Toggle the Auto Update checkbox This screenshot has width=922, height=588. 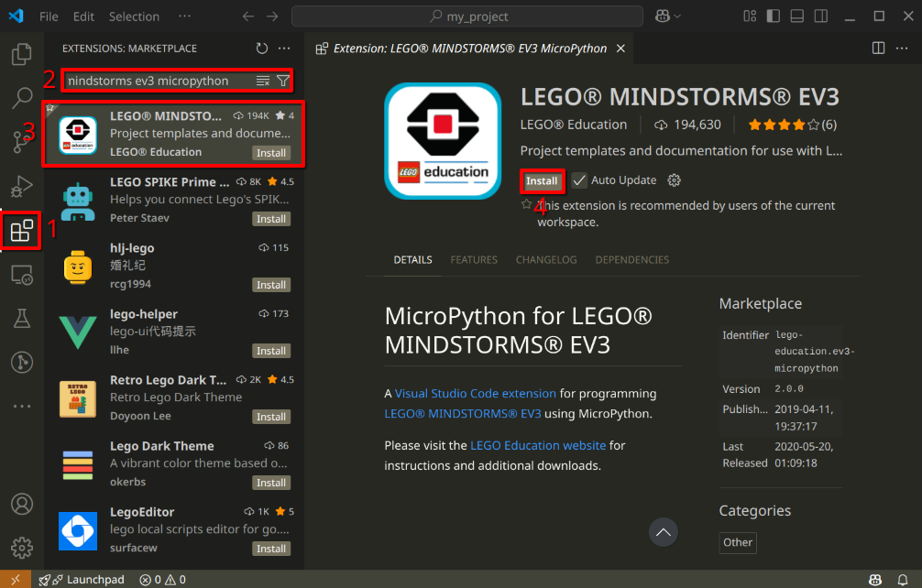tap(579, 180)
